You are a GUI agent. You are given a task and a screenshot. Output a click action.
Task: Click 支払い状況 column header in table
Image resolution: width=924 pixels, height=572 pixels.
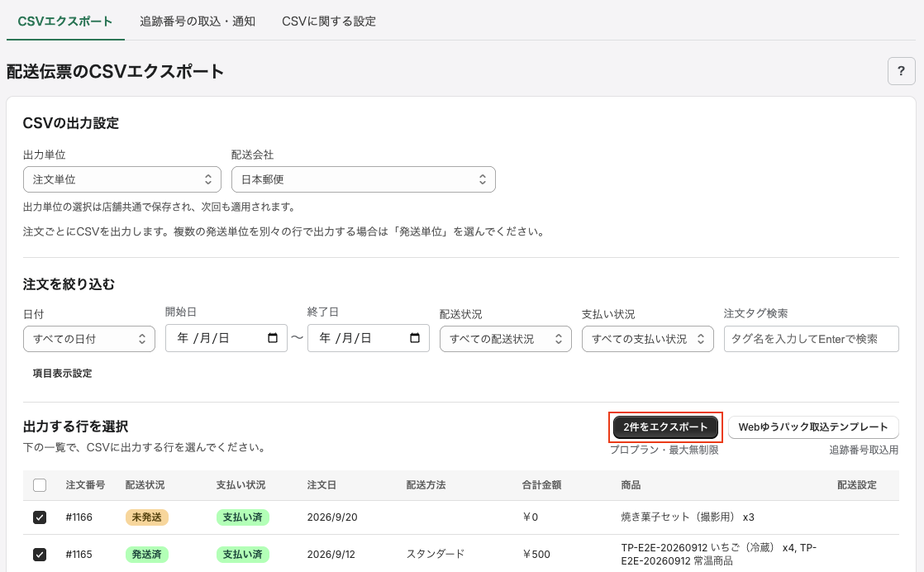pos(241,485)
